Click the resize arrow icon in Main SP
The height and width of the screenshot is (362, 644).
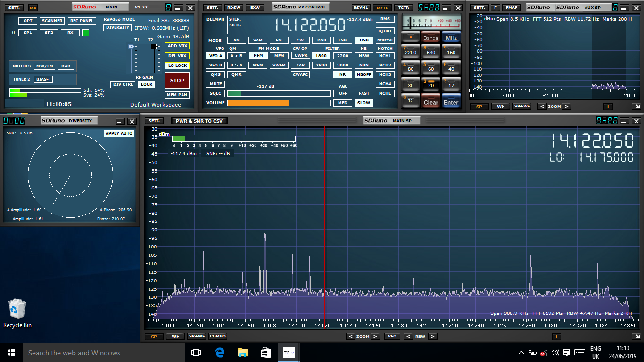[636, 337]
